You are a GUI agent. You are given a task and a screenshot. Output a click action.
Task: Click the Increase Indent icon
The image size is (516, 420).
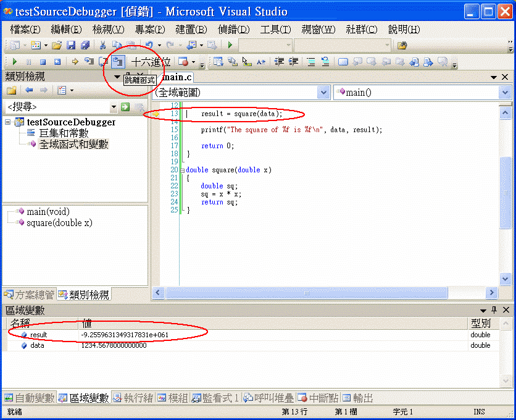(x=293, y=62)
